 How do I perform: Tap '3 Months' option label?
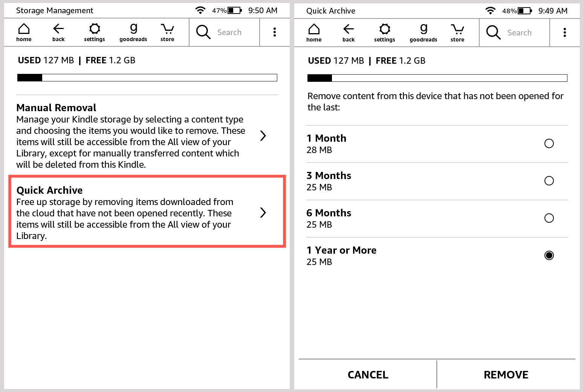click(329, 176)
